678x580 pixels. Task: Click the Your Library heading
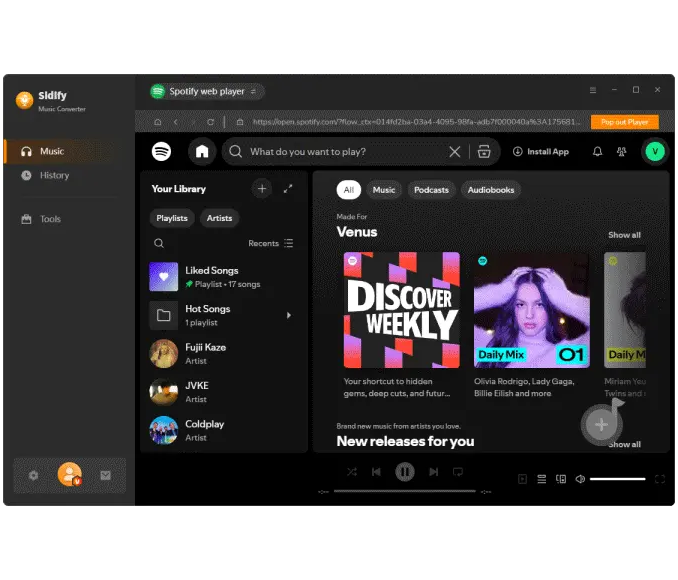click(x=179, y=189)
